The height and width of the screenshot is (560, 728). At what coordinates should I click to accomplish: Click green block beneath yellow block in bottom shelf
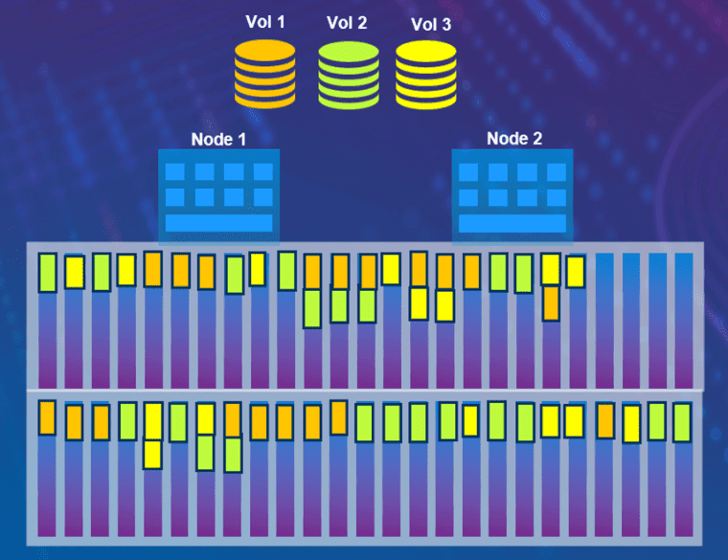coord(205,453)
